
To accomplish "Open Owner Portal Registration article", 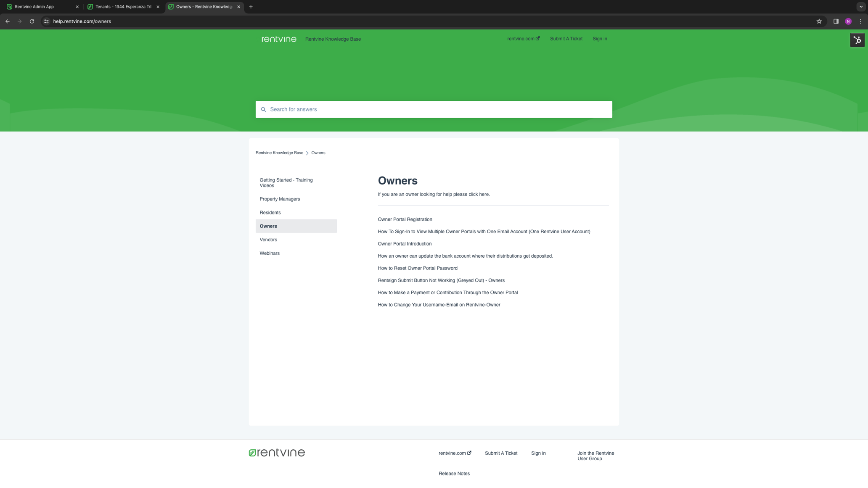I will 405,219.
